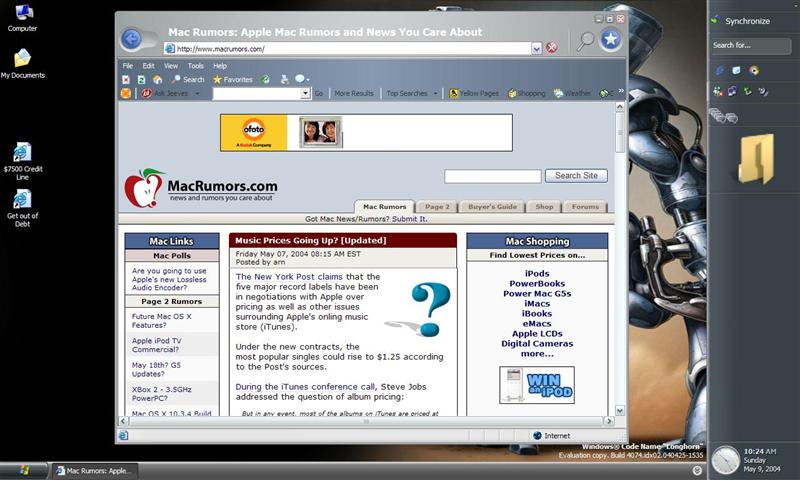800x480 pixels.
Task: Click the Refresh toolbar icon
Action: point(141,80)
